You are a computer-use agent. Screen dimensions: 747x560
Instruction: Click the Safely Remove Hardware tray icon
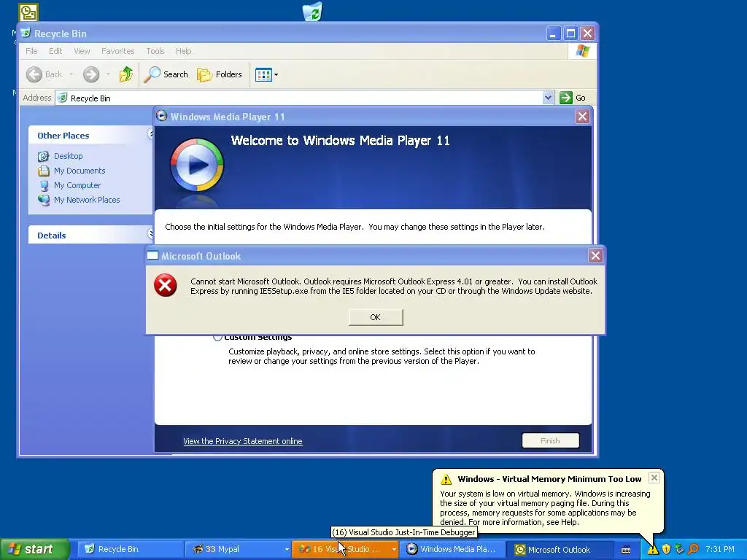click(x=679, y=550)
